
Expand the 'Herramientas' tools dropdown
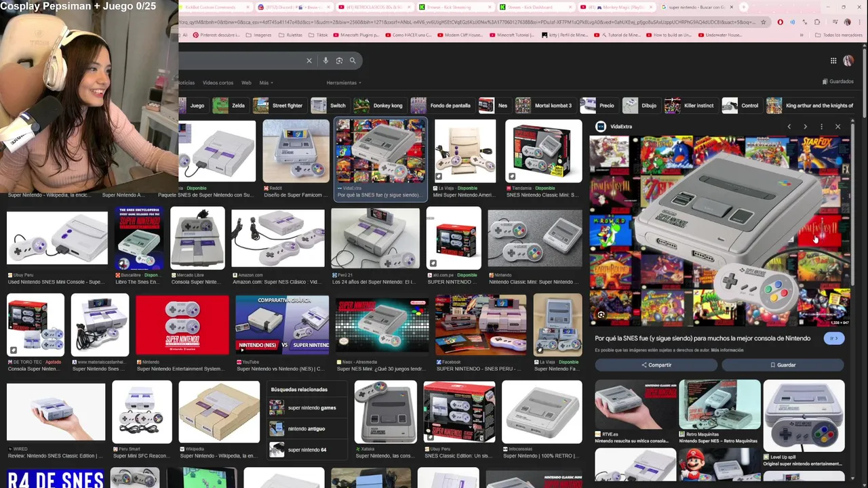344,83
